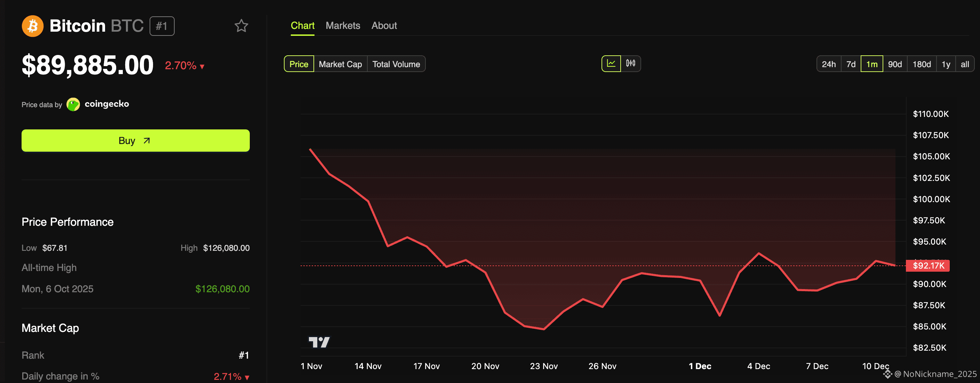This screenshot has height=383, width=980.
Task: Set chart range to all
Action: 964,64
